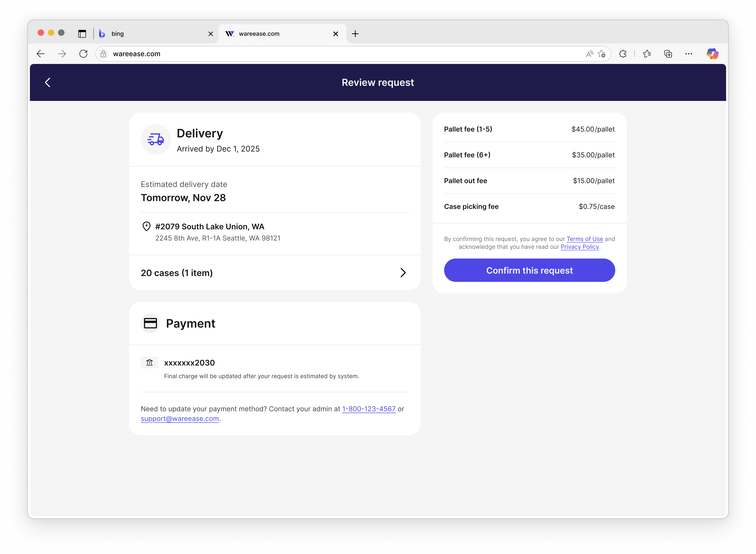This screenshot has height=554, width=756.
Task: Click the support@wareease.com email link
Action: (180, 419)
